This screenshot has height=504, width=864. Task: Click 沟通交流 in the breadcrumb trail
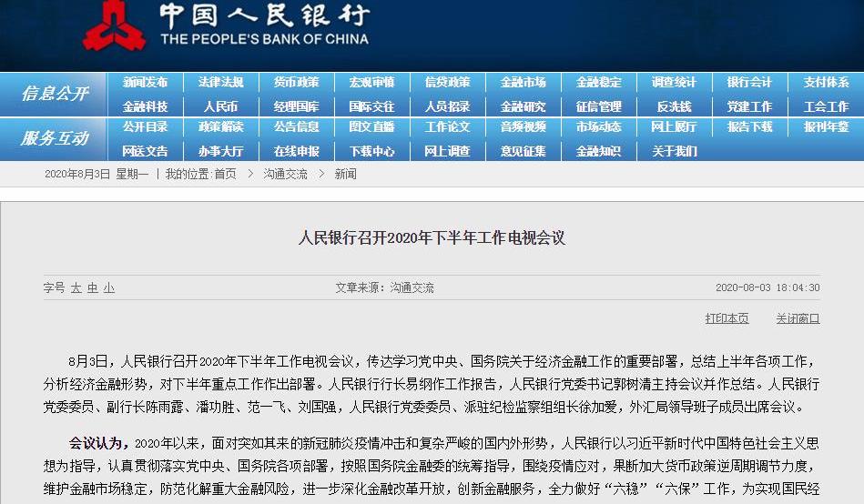tap(285, 174)
